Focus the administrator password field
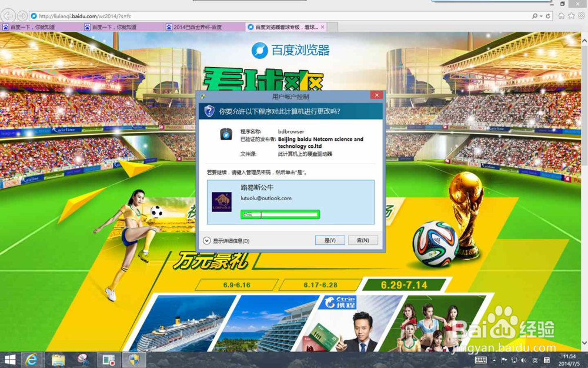 pos(280,214)
